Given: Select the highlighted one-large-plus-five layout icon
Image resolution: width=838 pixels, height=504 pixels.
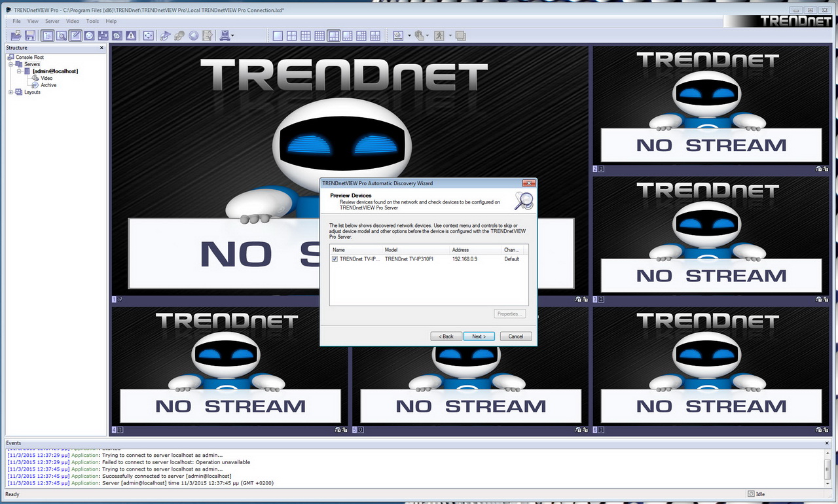Looking at the screenshot, I should click(x=333, y=35).
